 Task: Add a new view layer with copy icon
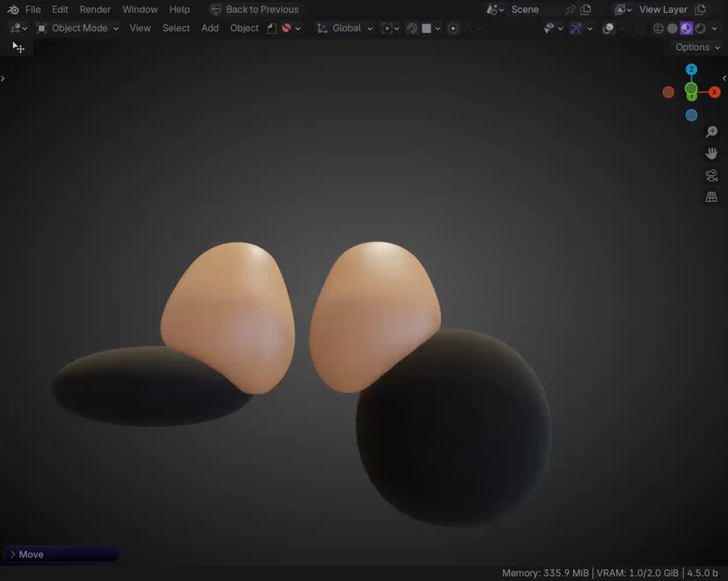(x=700, y=10)
